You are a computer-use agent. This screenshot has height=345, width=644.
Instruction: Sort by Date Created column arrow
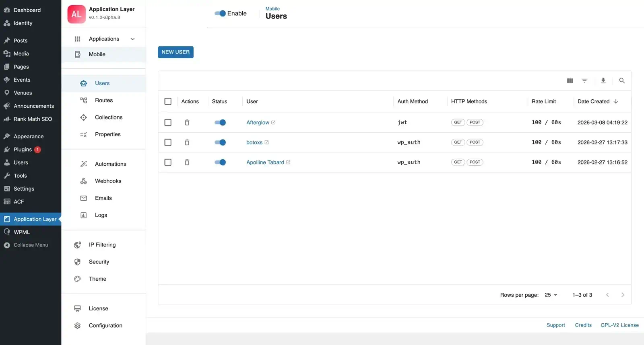pos(615,101)
